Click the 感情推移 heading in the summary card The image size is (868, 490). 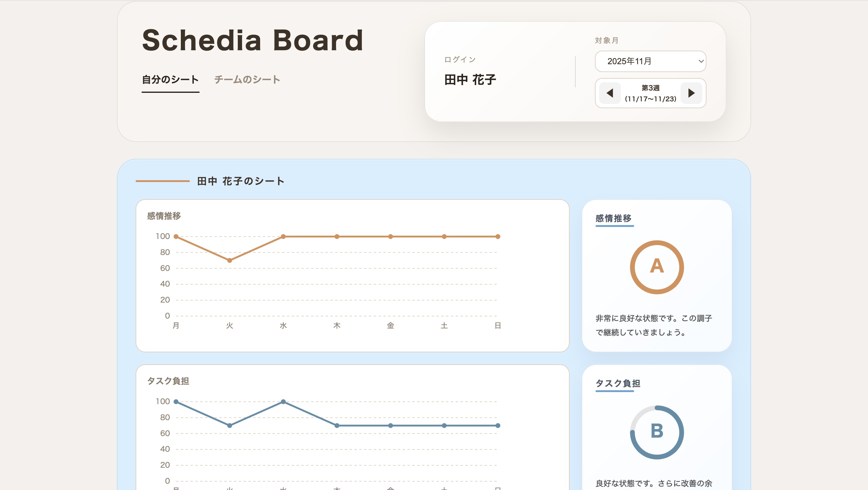click(x=614, y=218)
